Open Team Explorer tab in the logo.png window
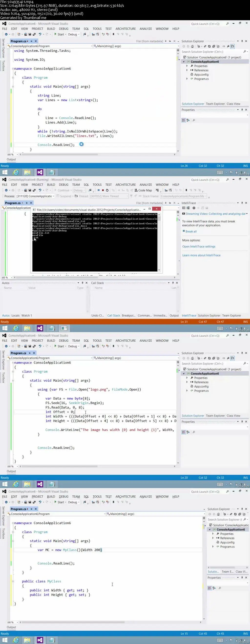250x644 pixels. click(x=215, y=416)
